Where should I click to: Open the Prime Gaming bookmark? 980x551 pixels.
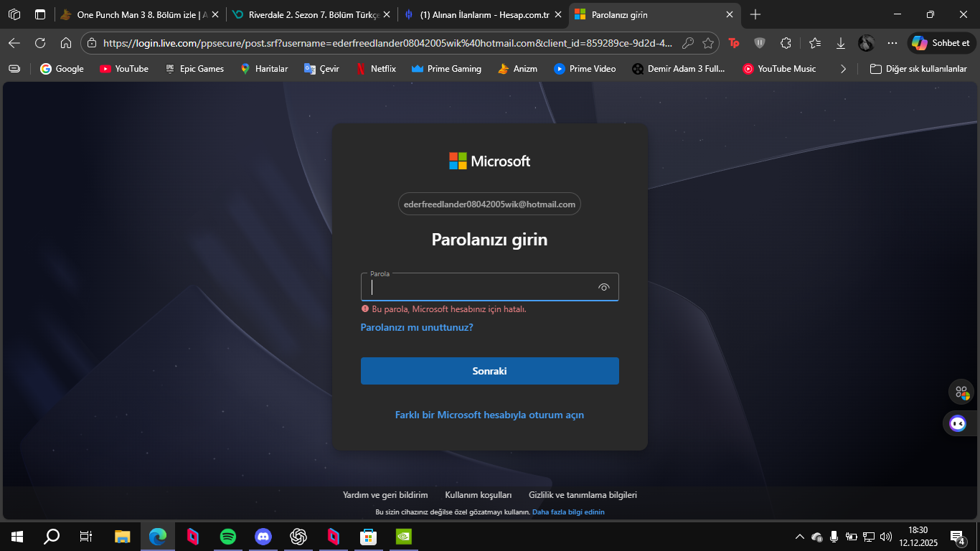click(x=446, y=69)
